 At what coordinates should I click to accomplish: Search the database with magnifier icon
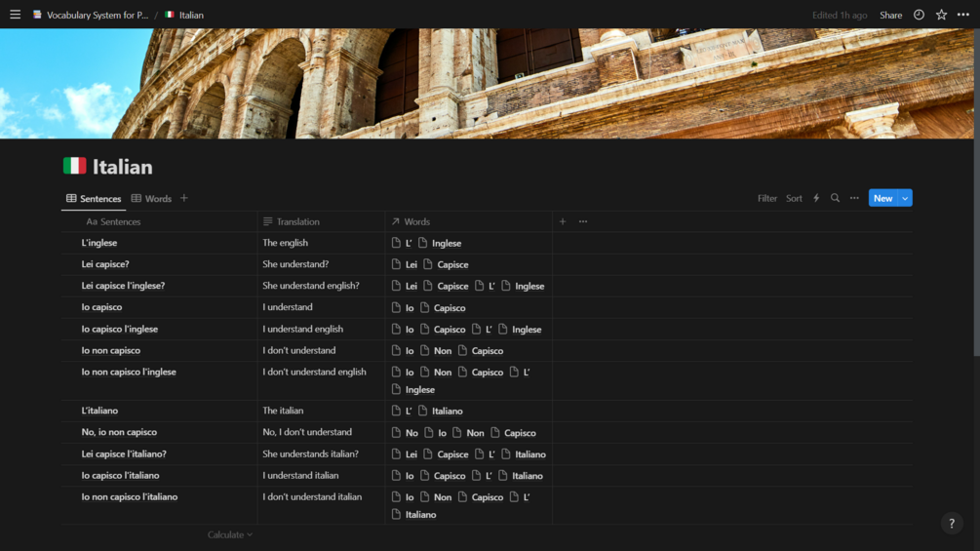click(x=835, y=198)
